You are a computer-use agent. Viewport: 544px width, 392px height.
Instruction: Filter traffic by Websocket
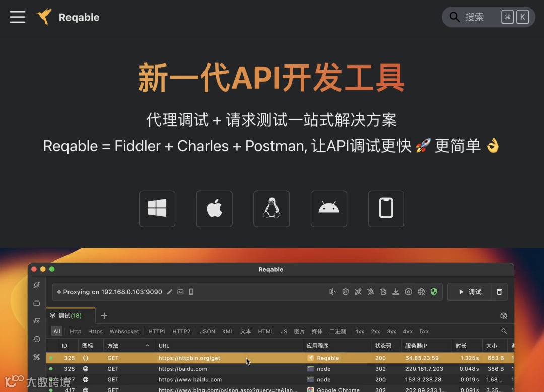pyautogui.click(x=124, y=332)
